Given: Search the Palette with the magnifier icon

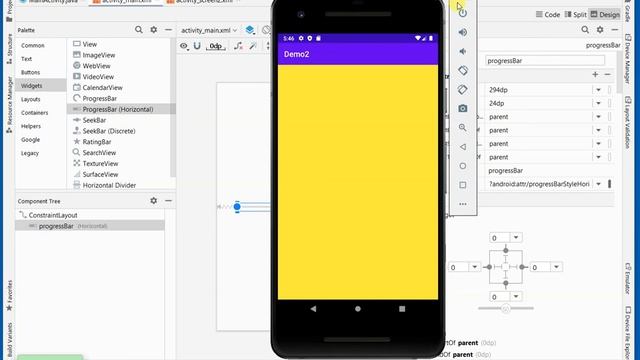Looking at the screenshot, I should click(x=139, y=30).
